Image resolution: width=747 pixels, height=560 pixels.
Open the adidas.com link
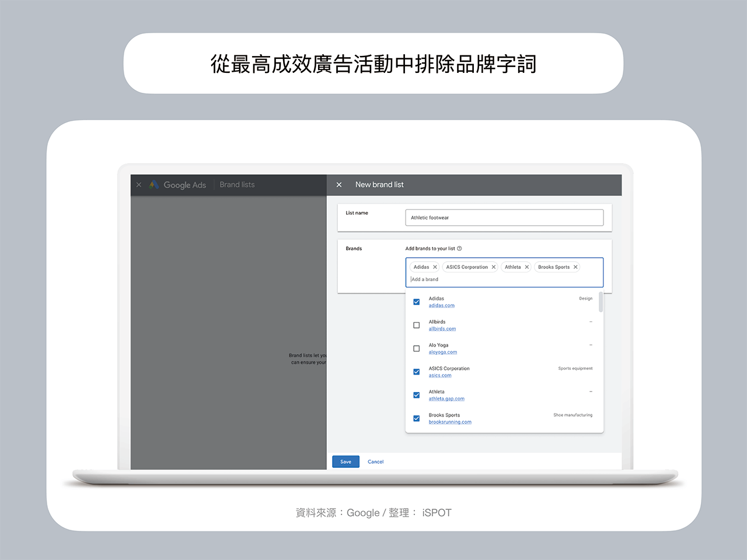pos(442,306)
